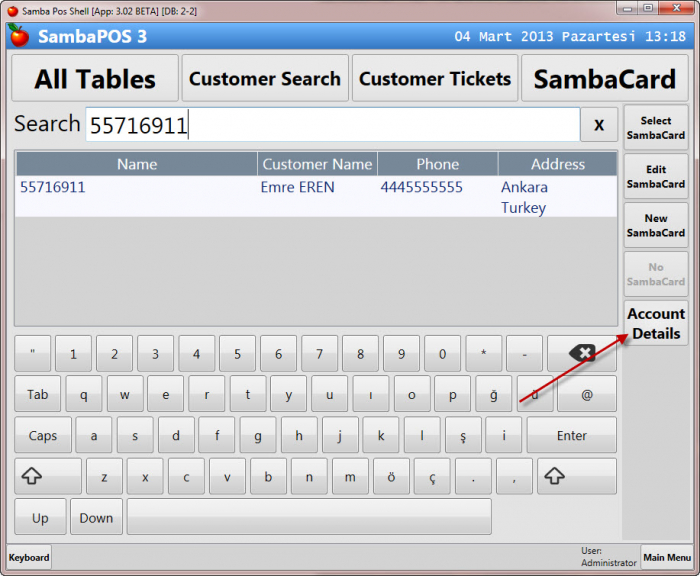Toggle the Keyboard button at bottom left
700x576 pixels.
click(29, 557)
